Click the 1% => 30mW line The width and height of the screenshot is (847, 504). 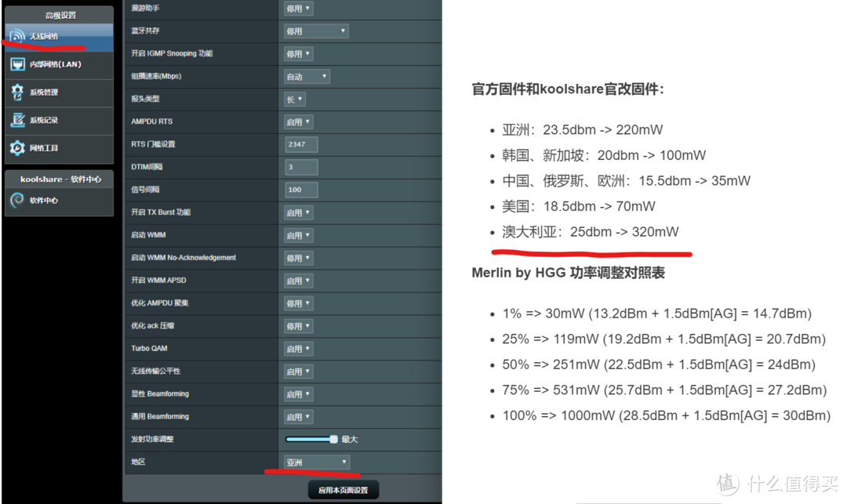pyautogui.click(x=657, y=314)
